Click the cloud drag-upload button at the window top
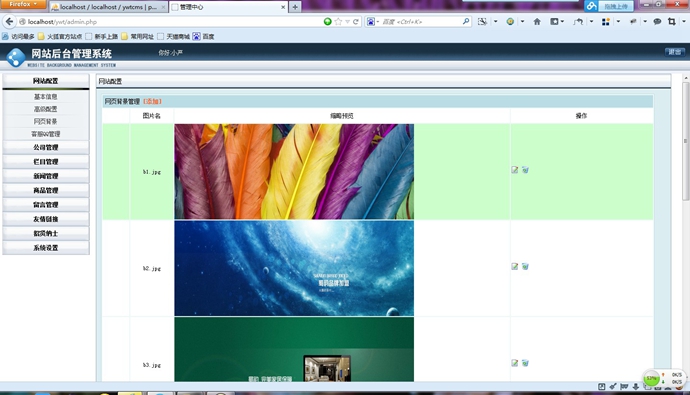This screenshot has width=690, height=395. click(609, 6)
